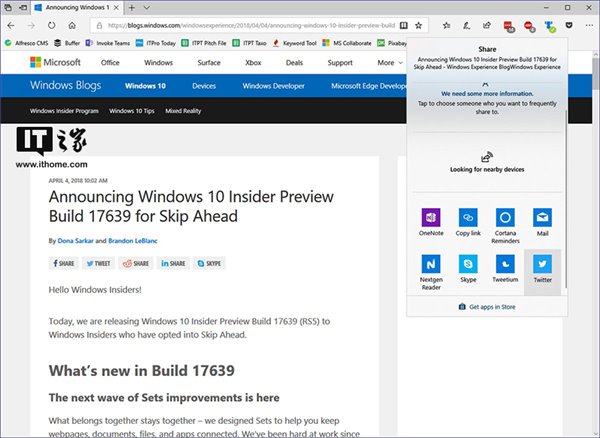Open Invoke Teams bookmark
This screenshot has width=600, height=438.
tap(108, 43)
